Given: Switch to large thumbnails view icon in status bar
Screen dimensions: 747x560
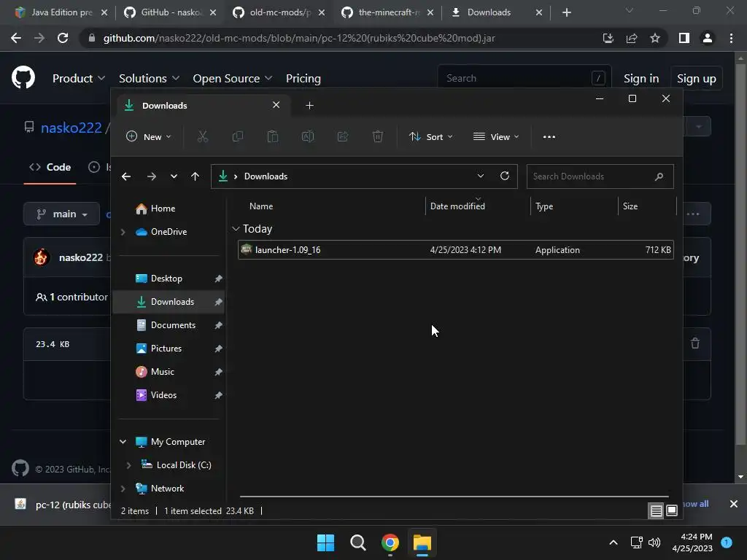Looking at the screenshot, I should pyautogui.click(x=672, y=511).
